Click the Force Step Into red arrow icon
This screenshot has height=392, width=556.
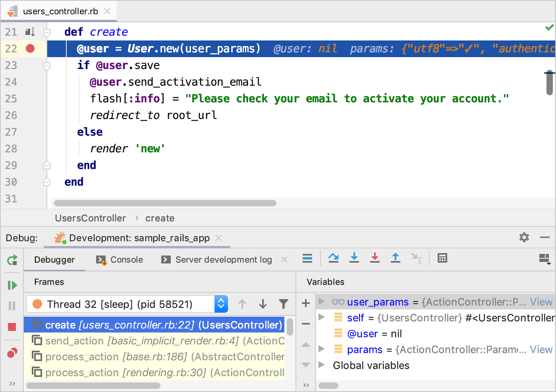click(x=375, y=258)
